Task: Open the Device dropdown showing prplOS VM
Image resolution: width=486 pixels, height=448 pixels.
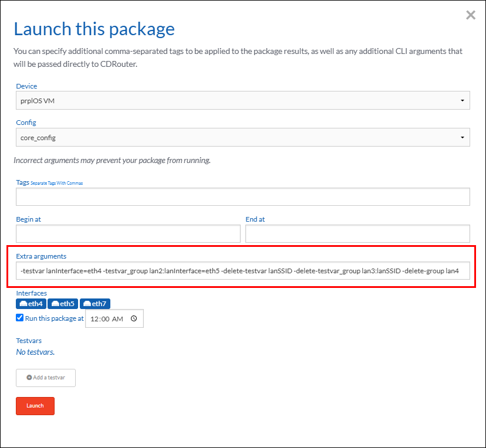Action: [x=243, y=100]
